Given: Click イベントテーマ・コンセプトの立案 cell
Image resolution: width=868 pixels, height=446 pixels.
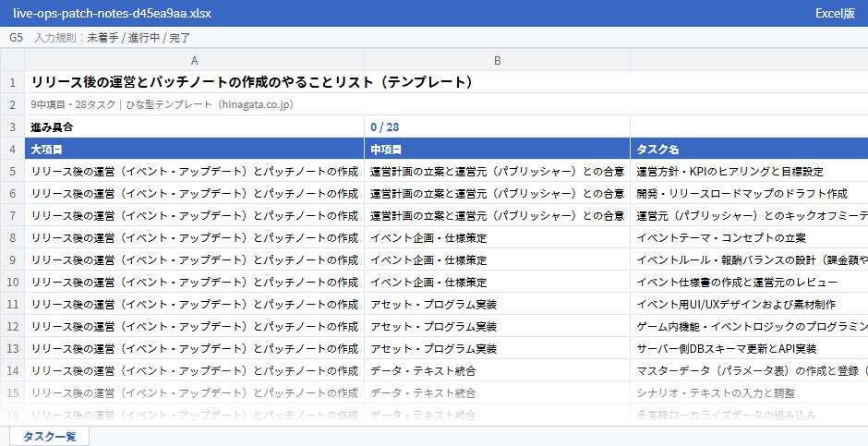Looking at the screenshot, I should pyautogui.click(x=749, y=237).
